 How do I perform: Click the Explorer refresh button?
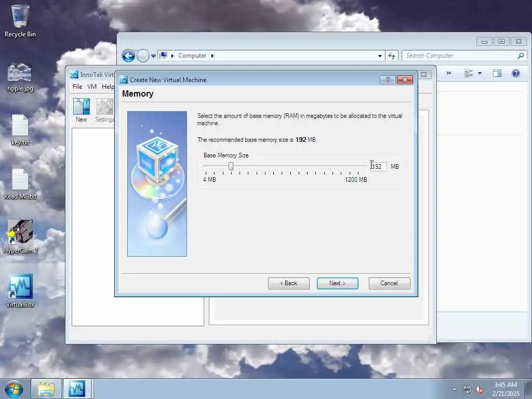392,56
